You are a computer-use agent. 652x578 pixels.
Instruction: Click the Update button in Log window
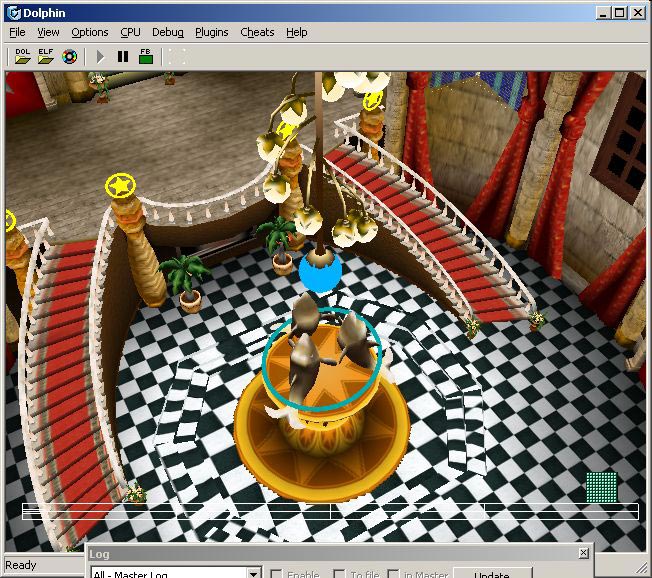pos(492,573)
